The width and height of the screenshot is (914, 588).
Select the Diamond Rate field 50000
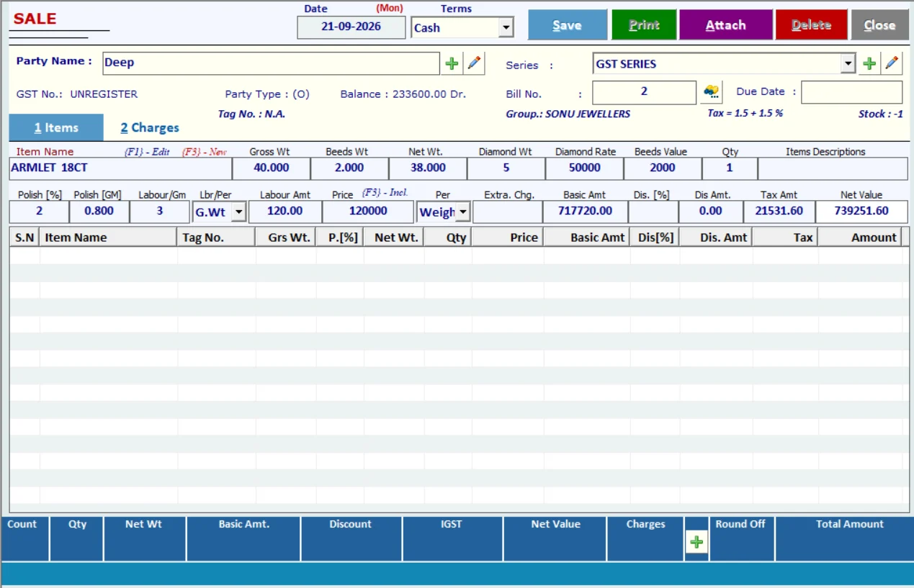pyautogui.click(x=585, y=168)
